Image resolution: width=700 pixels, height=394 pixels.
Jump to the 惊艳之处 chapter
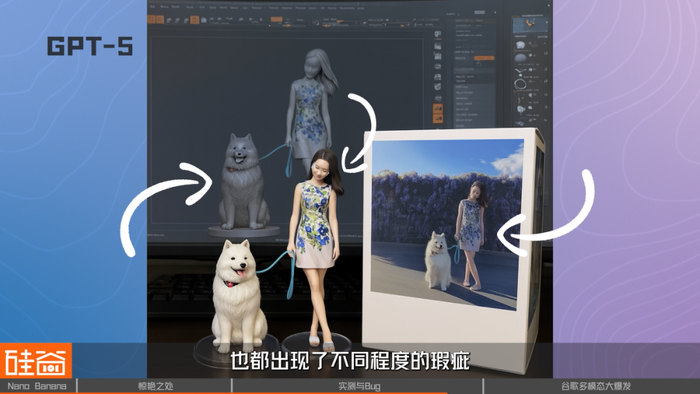point(154,386)
